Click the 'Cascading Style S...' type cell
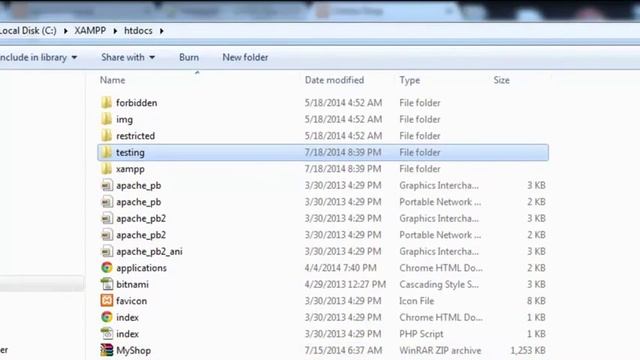The height and width of the screenshot is (360, 640). pyautogui.click(x=439, y=284)
